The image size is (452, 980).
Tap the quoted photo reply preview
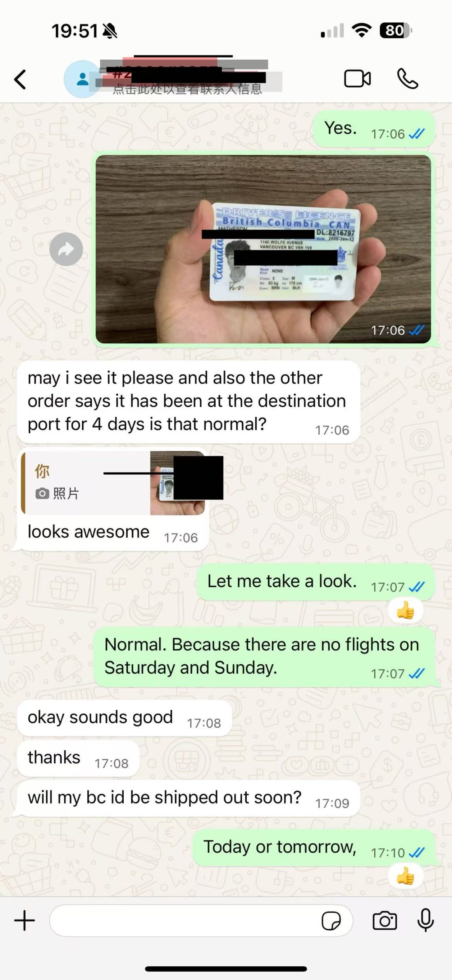coord(113,483)
